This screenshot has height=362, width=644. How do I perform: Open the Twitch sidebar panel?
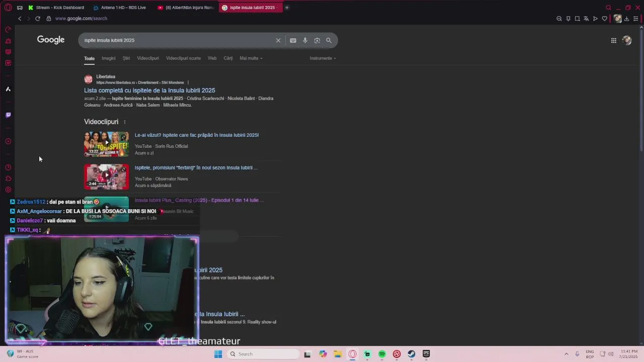(8, 115)
